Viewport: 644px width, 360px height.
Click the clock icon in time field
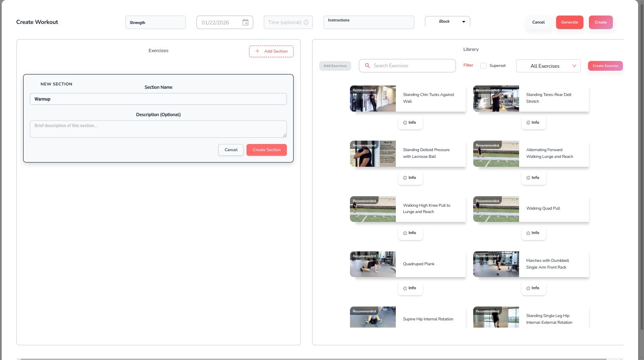[306, 22]
